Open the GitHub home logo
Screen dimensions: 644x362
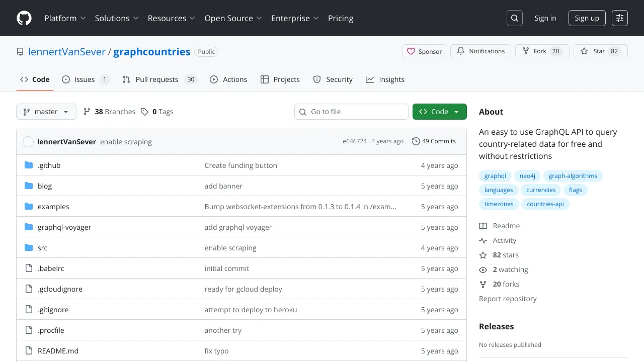pos(24,18)
